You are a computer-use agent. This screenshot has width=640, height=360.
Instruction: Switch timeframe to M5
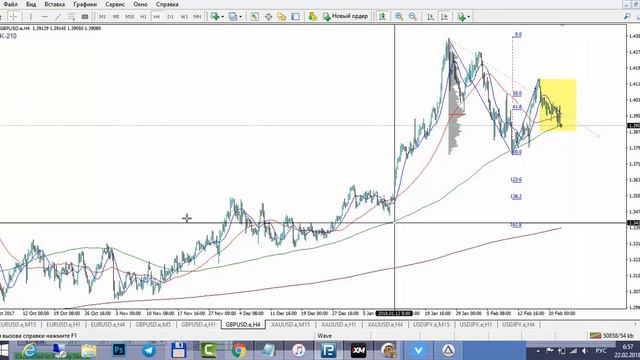[x=116, y=16]
